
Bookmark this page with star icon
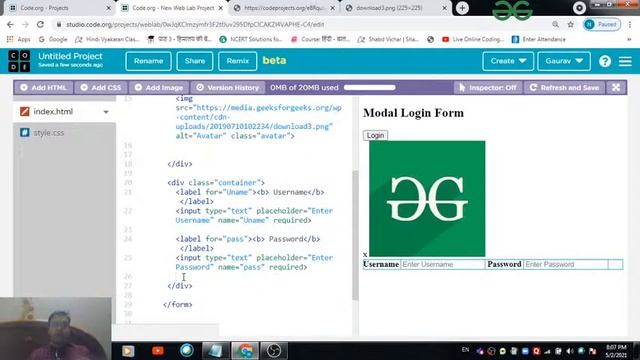(570, 24)
